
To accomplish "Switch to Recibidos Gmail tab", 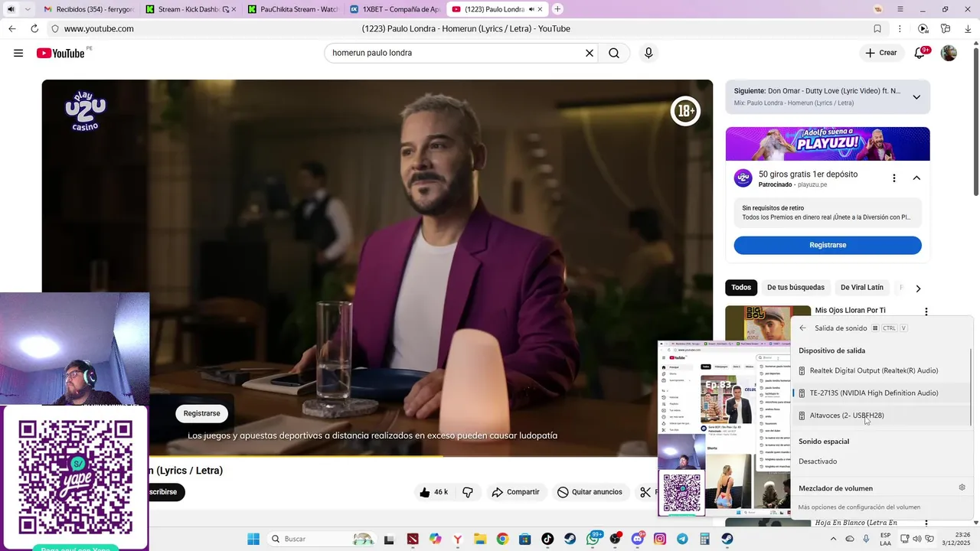I will click(x=87, y=9).
